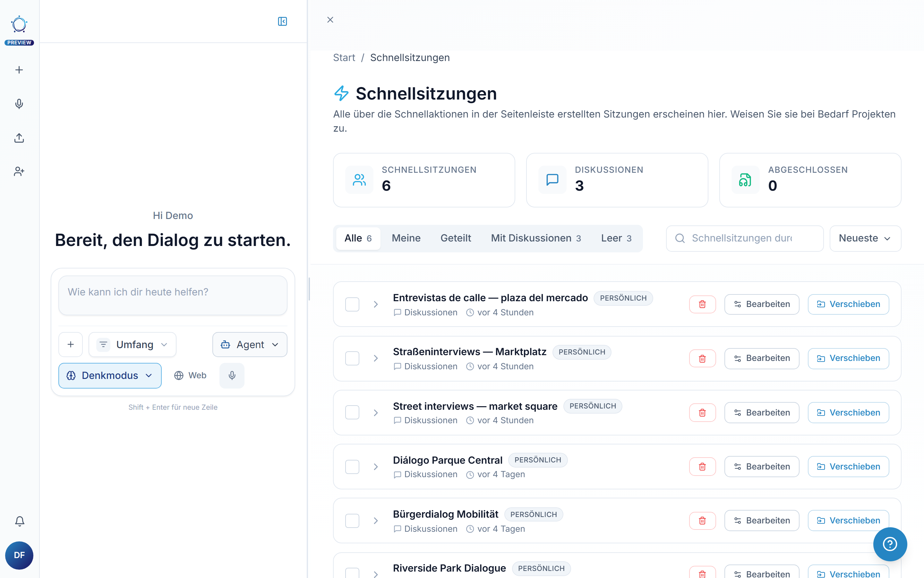Image resolution: width=924 pixels, height=578 pixels.
Task: Select the checkbox for Straßeninterviews — Marktplatz
Action: pyautogui.click(x=352, y=358)
